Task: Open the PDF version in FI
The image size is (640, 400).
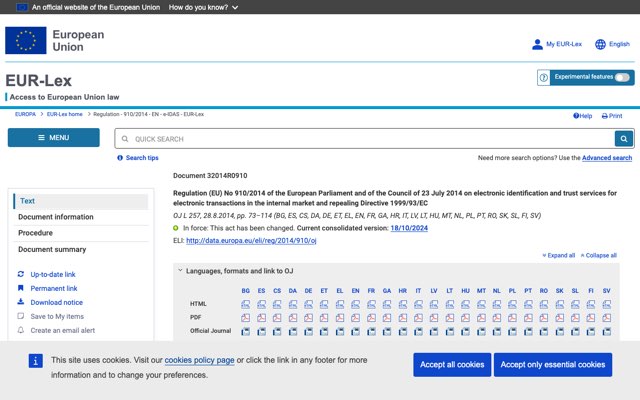Action: pos(591,318)
